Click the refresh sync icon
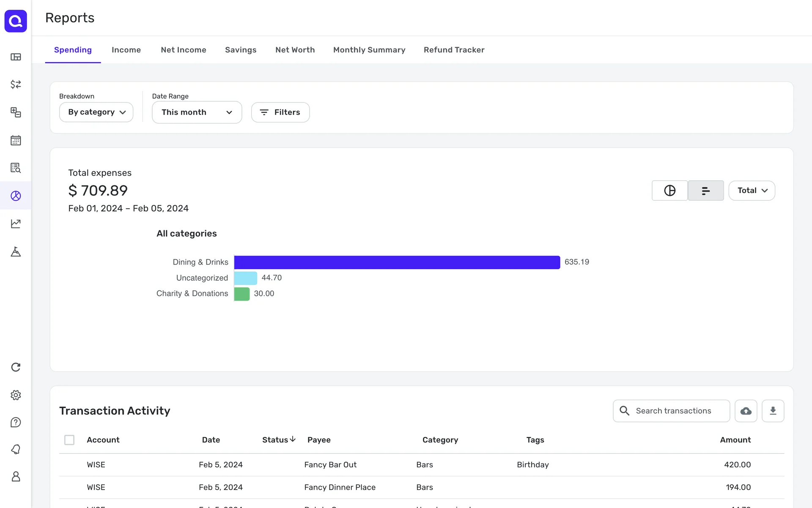812x508 pixels. pos(16,367)
